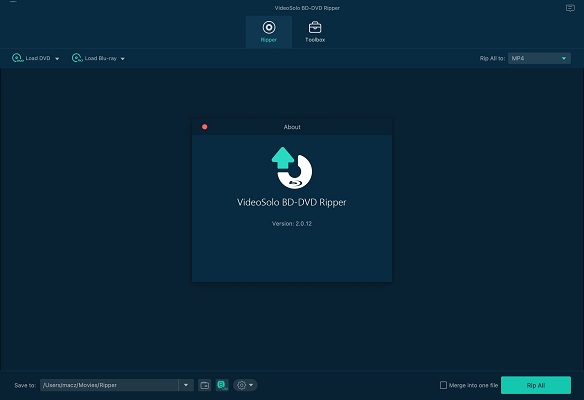The width and height of the screenshot is (584, 400).
Task: Expand the Load Blu-ray dropdown arrow
Action: pos(123,59)
